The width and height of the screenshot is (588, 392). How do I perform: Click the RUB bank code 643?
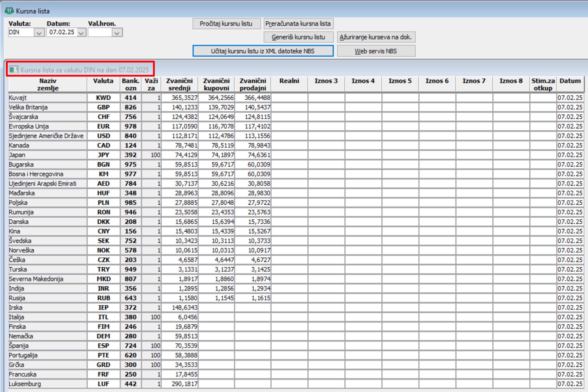tap(131, 298)
